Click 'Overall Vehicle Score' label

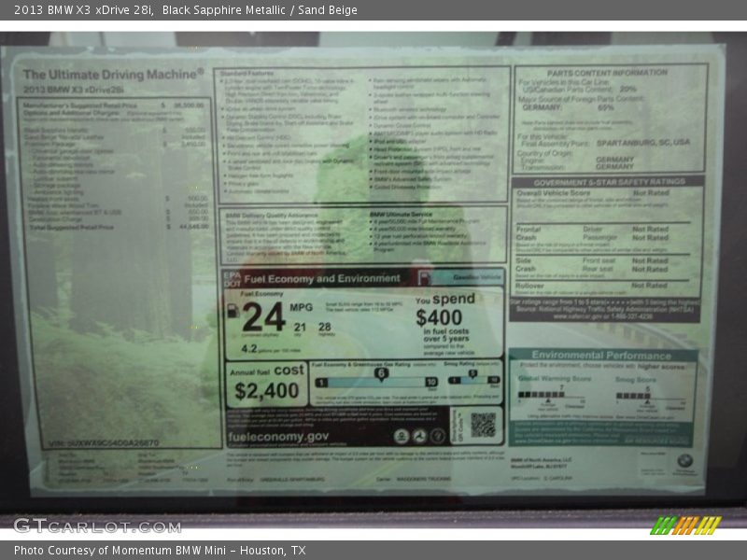pyautogui.click(x=553, y=193)
